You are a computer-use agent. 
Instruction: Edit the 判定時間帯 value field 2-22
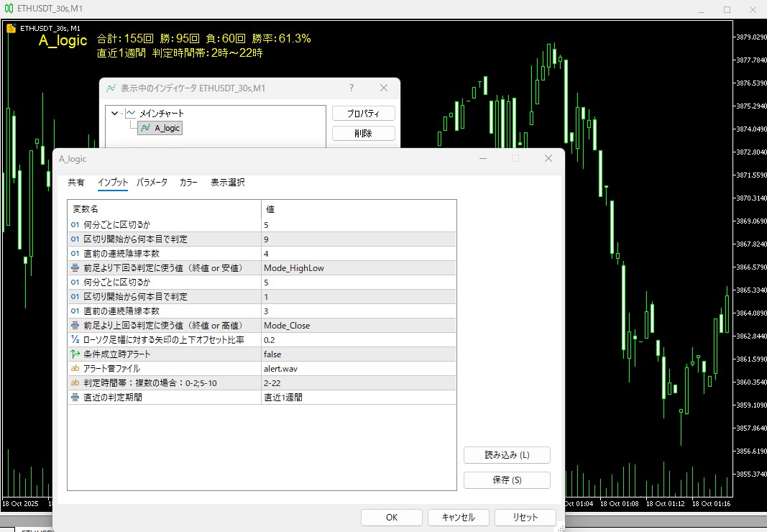click(359, 382)
